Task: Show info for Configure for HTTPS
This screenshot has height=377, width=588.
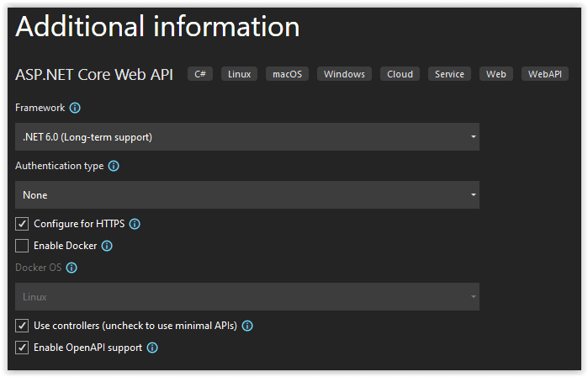Action: click(x=135, y=224)
